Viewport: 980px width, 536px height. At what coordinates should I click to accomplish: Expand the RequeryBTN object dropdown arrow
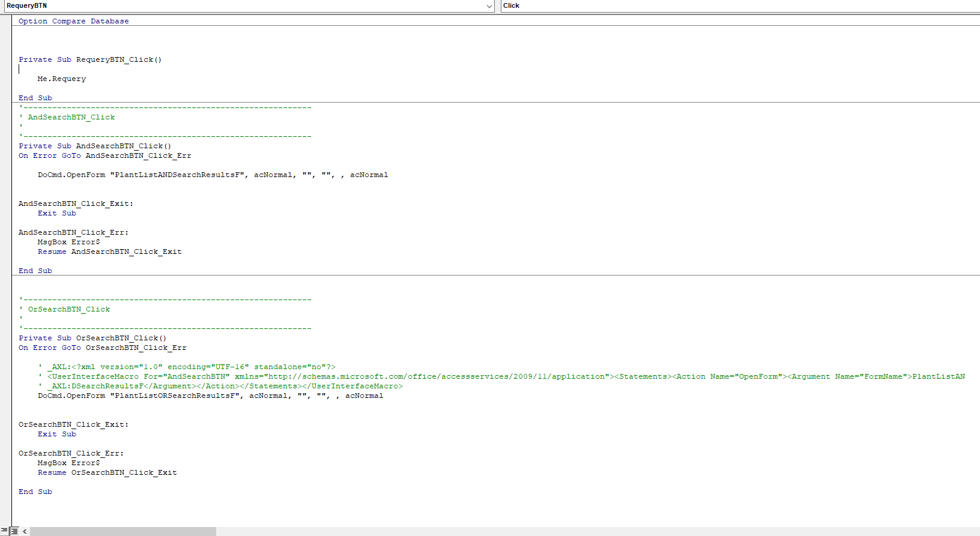click(x=489, y=6)
